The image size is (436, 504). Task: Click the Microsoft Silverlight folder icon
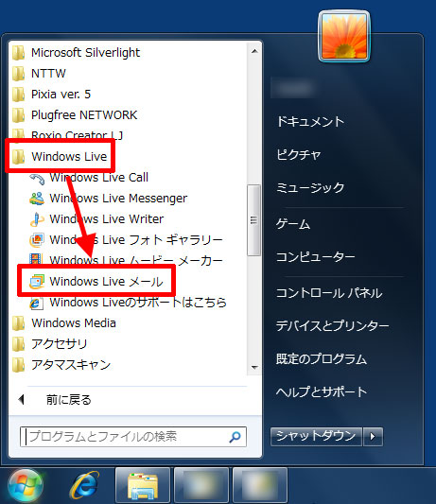click(x=18, y=53)
